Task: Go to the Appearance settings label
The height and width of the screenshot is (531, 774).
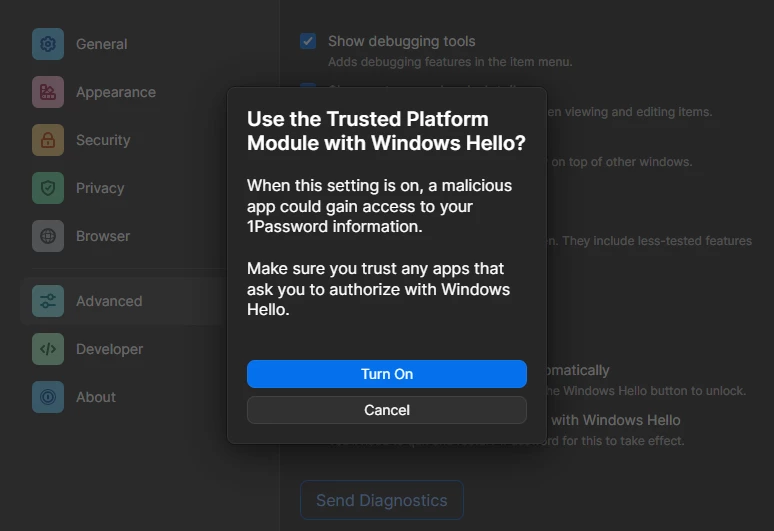Action: 116,92
